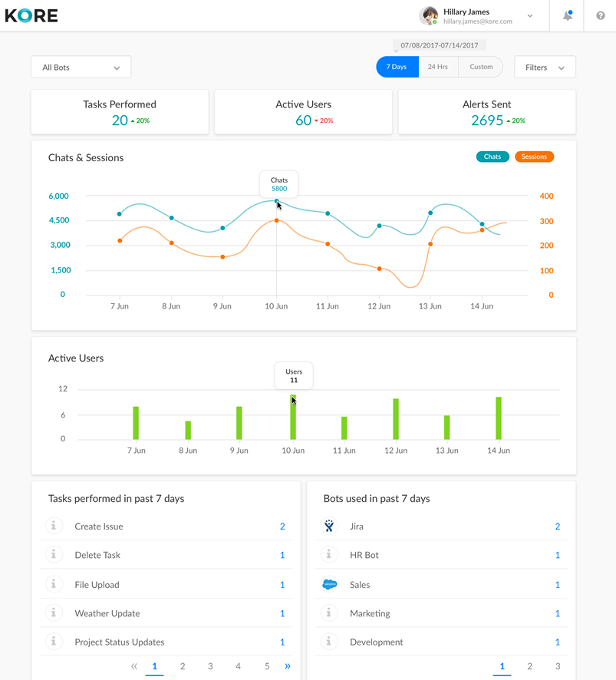Open the notifications bell icon
Viewport: 616px width, 680px height.
(x=568, y=15)
